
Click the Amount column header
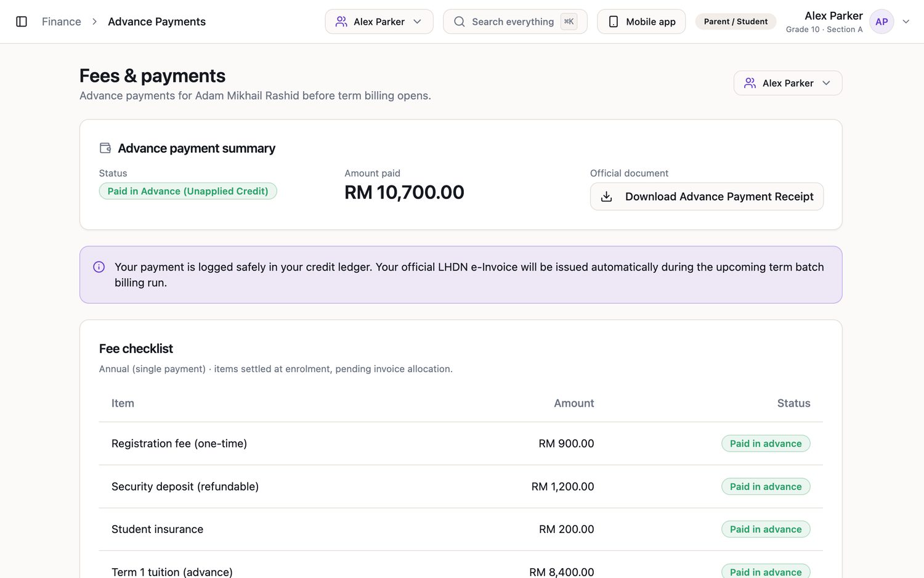573,403
